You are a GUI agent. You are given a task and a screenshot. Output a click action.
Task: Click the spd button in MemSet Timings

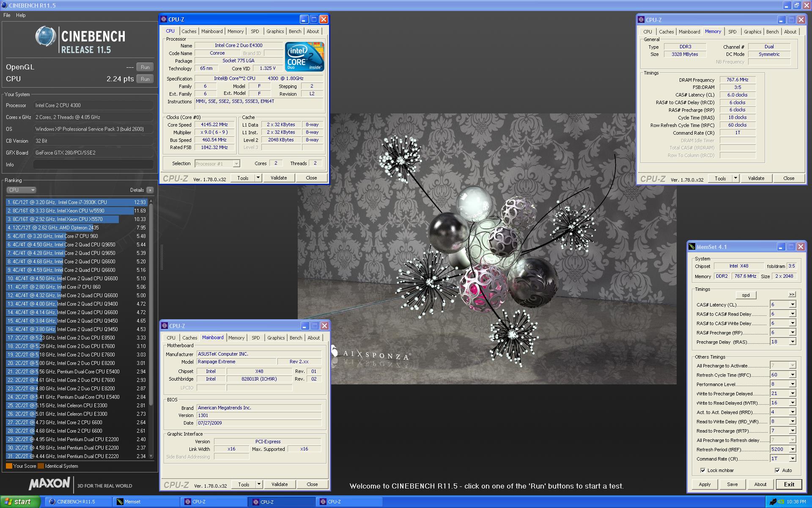pyautogui.click(x=746, y=295)
